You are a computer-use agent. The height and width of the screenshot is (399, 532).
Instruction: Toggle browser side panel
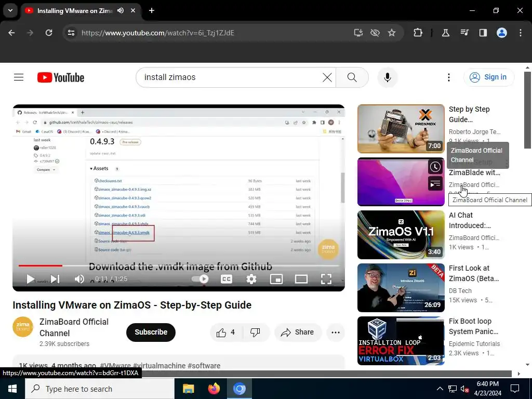[x=483, y=33]
